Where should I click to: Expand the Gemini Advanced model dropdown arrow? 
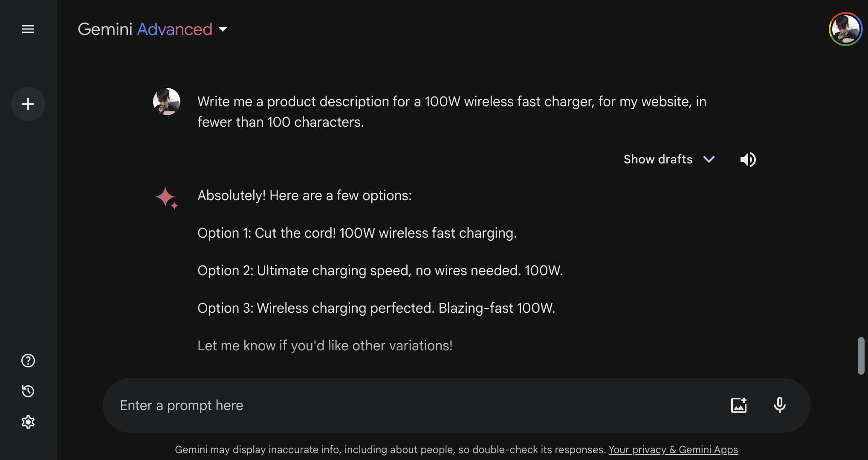[x=223, y=29]
